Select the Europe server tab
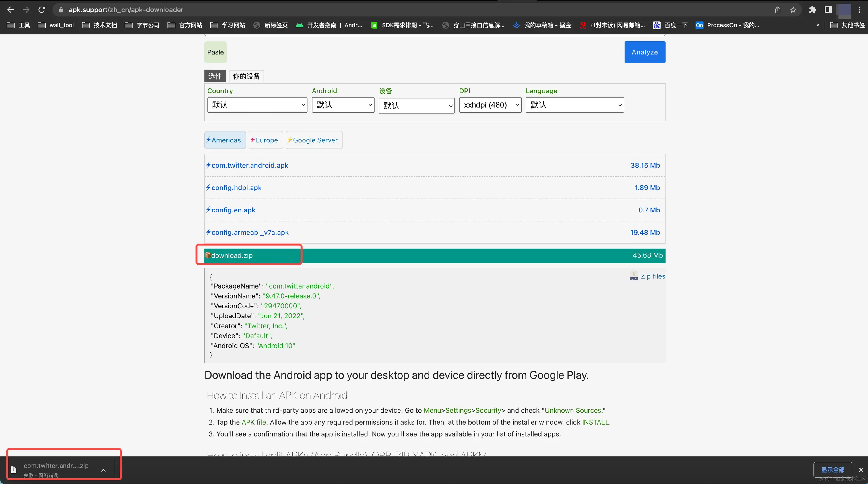 coord(266,140)
